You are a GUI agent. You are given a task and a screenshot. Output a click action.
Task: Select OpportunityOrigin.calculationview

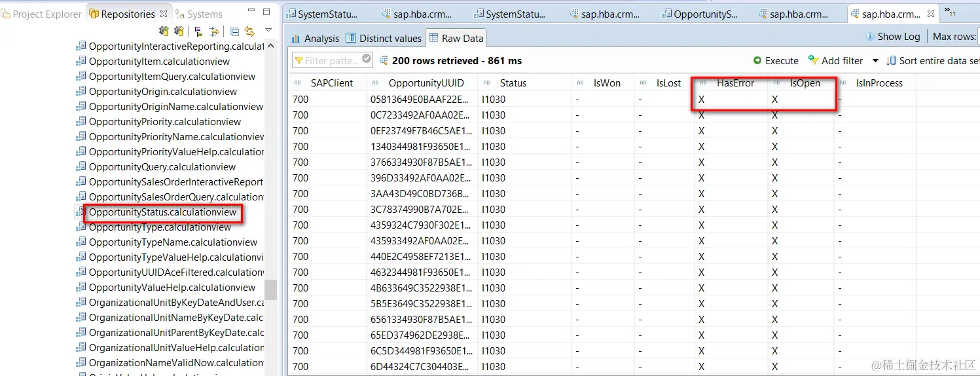pos(163,92)
